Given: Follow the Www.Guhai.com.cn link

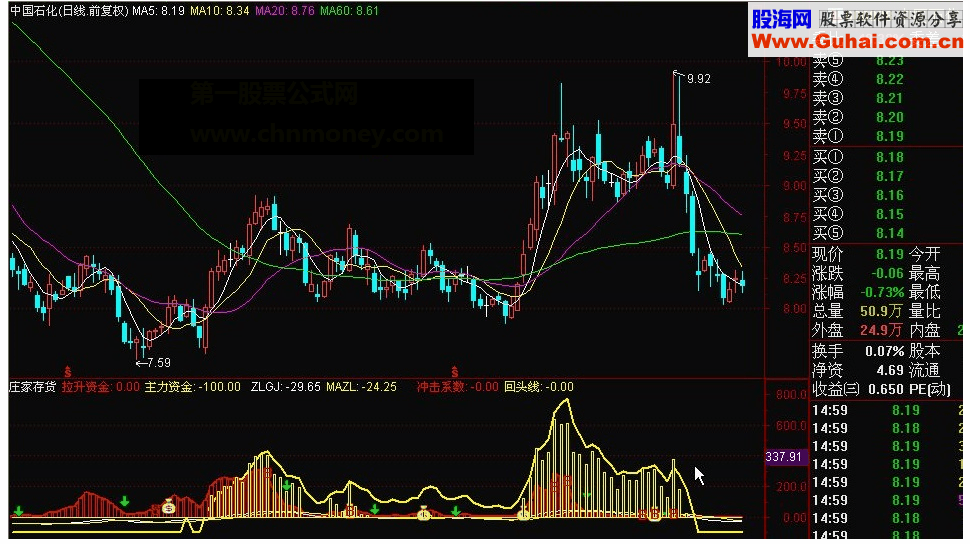Looking at the screenshot, I should pyautogui.click(x=857, y=41).
